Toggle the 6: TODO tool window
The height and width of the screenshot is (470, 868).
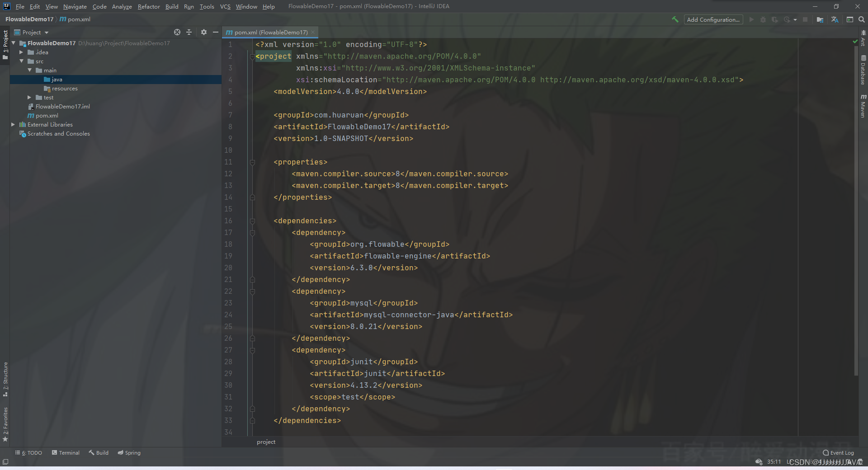click(28, 452)
